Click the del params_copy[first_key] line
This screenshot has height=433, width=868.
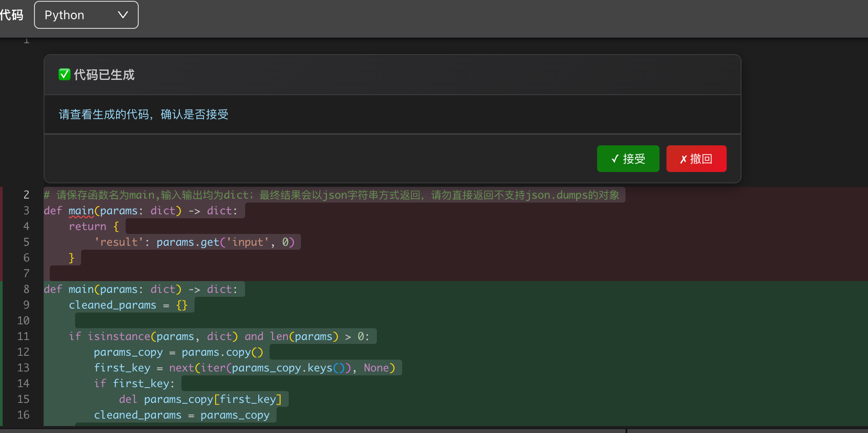tap(200, 399)
